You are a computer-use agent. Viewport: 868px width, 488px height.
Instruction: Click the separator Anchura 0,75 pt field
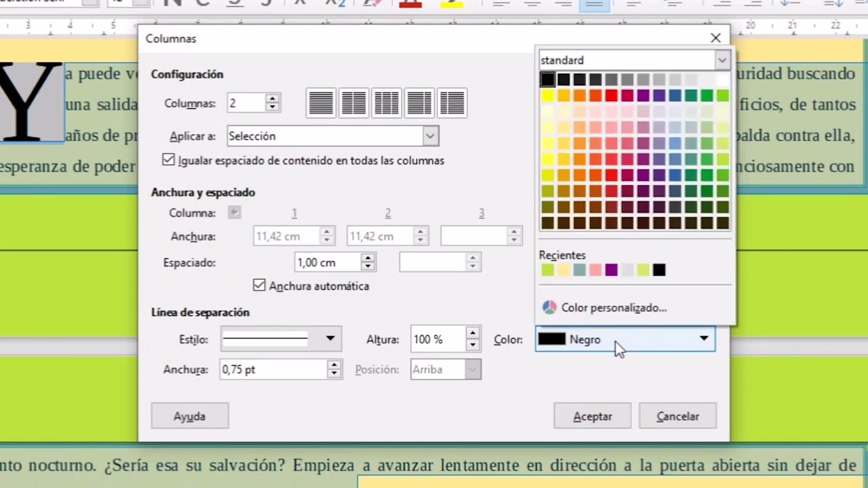(273, 369)
